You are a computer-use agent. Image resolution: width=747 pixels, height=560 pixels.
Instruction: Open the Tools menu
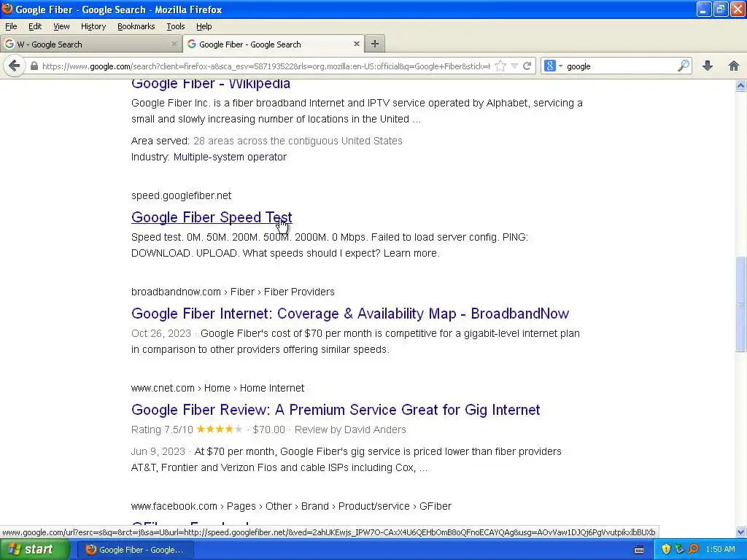175,27
